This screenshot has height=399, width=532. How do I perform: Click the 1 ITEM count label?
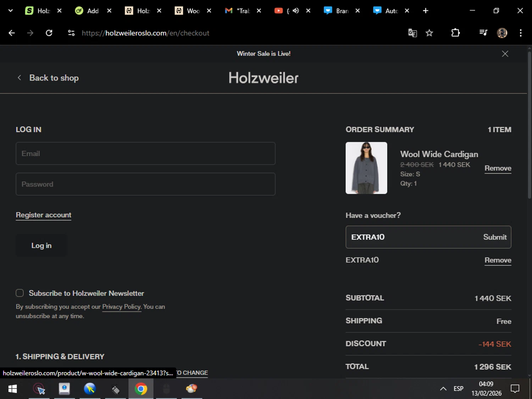point(499,130)
